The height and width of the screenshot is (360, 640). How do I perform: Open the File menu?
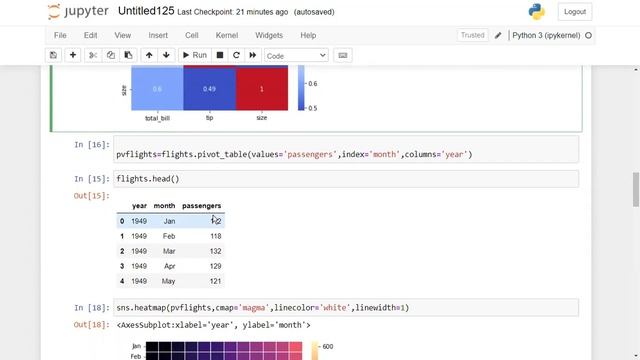tap(60, 36)
